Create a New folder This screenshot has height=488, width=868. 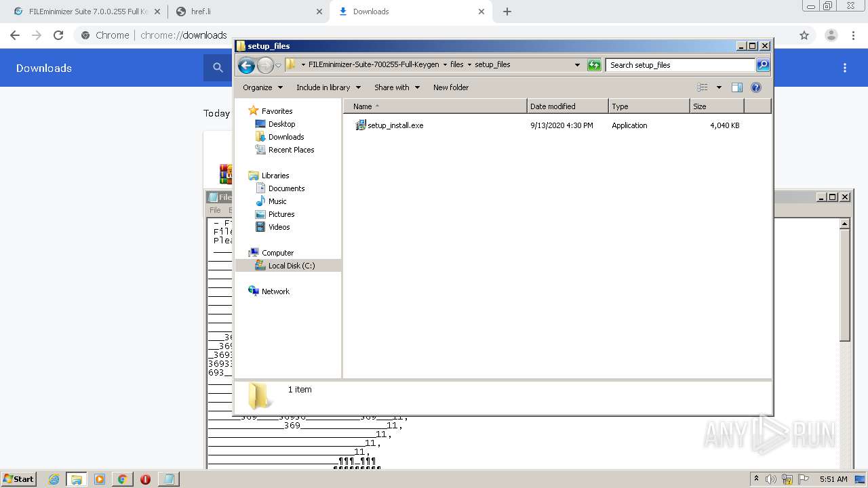point(451,87)
